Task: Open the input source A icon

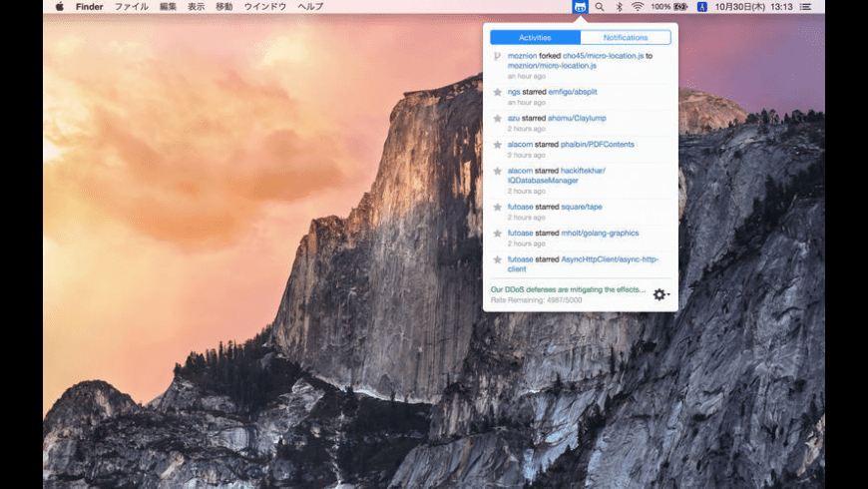Action: [x=702, y=7]
